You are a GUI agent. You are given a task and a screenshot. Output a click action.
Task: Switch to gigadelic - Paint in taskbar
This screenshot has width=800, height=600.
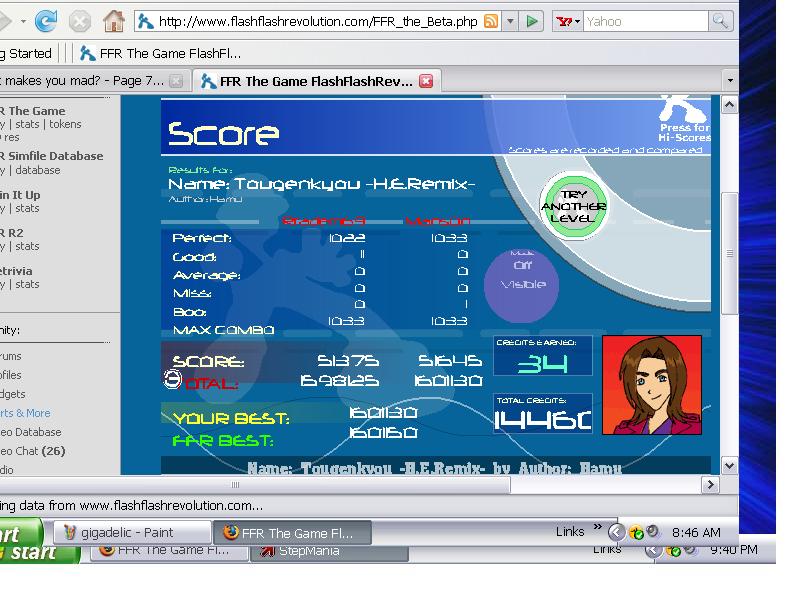133,533
